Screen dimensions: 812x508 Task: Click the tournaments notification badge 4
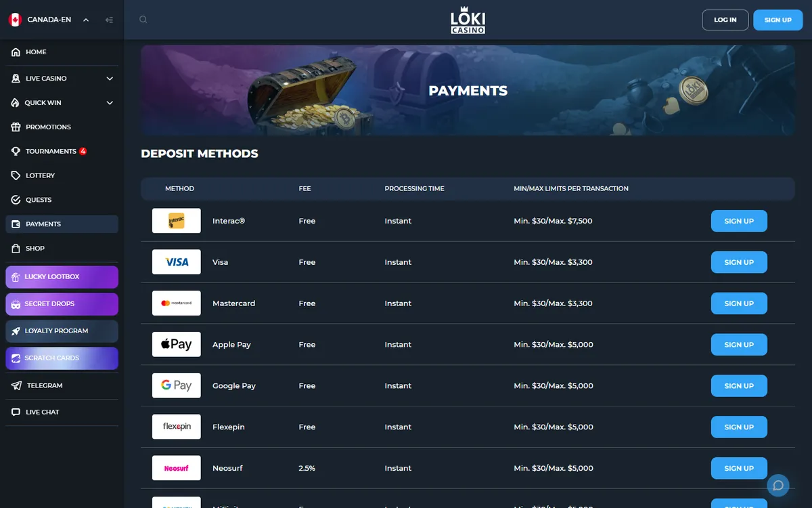pyautogui.click(x=83, y=151)
